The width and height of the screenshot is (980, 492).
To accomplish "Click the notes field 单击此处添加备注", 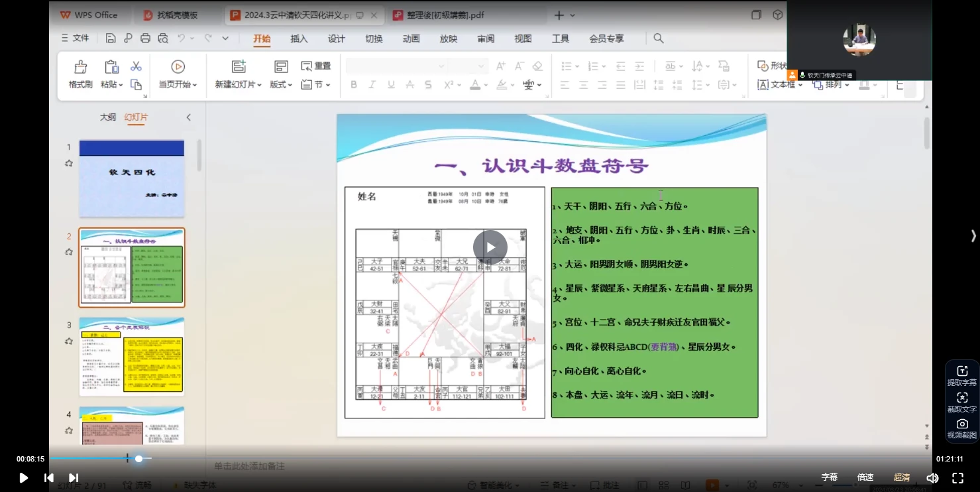I will click(249, 466).
